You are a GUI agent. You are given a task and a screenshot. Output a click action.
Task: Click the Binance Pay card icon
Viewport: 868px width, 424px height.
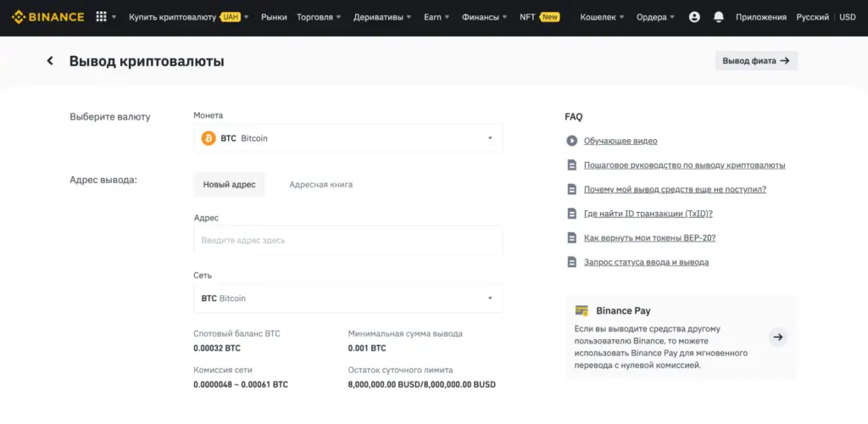[x=581, y=310]
